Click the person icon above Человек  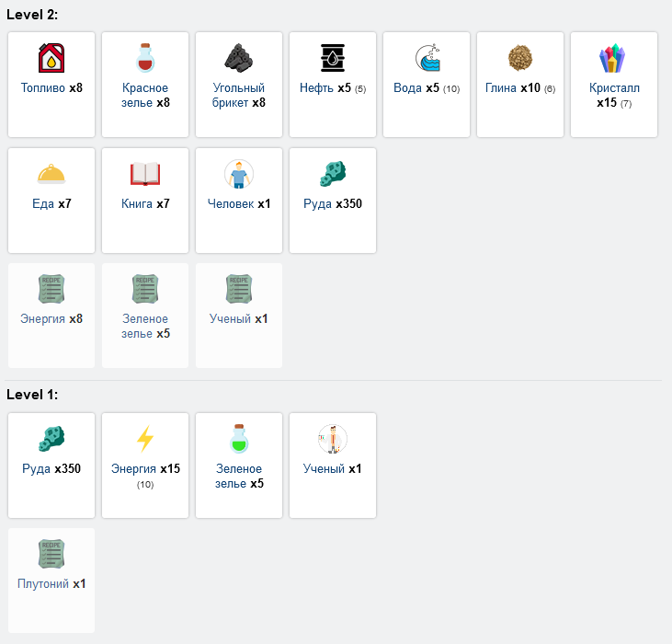pyautogui.click(x=239, y=174)
